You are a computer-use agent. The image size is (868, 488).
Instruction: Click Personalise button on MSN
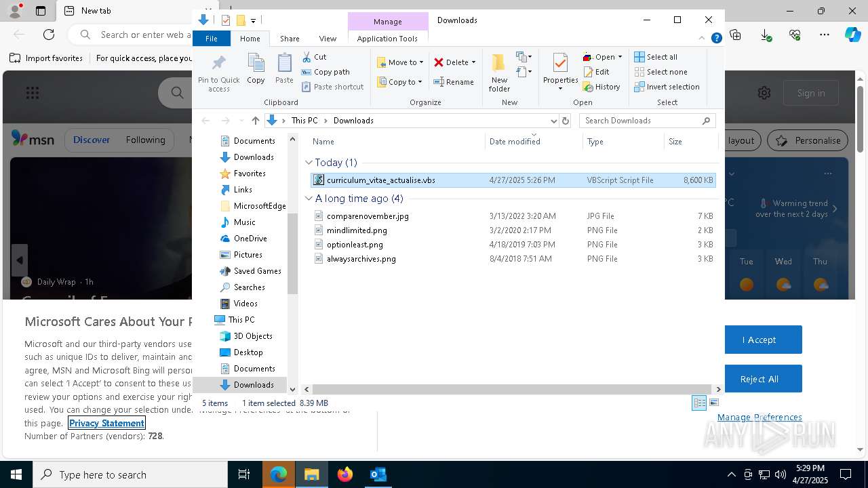pyautogui.click(x=808, y=140)
